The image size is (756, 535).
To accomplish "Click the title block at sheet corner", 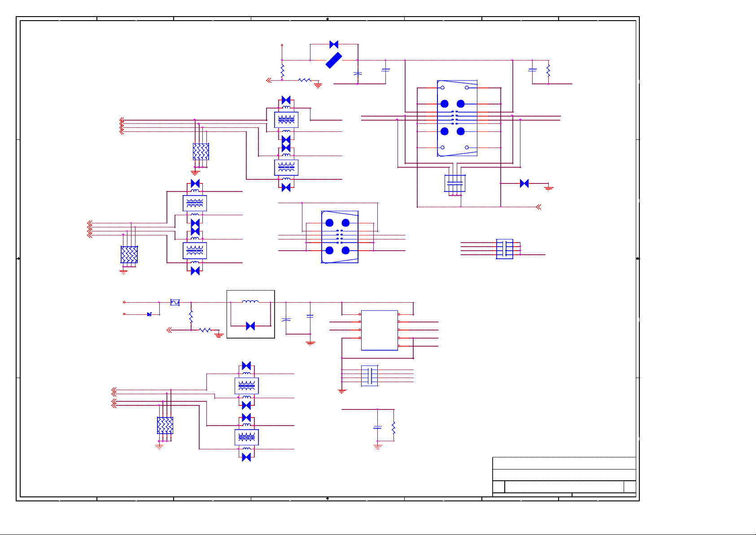I will pyautogui.click(x=564, y=477).
